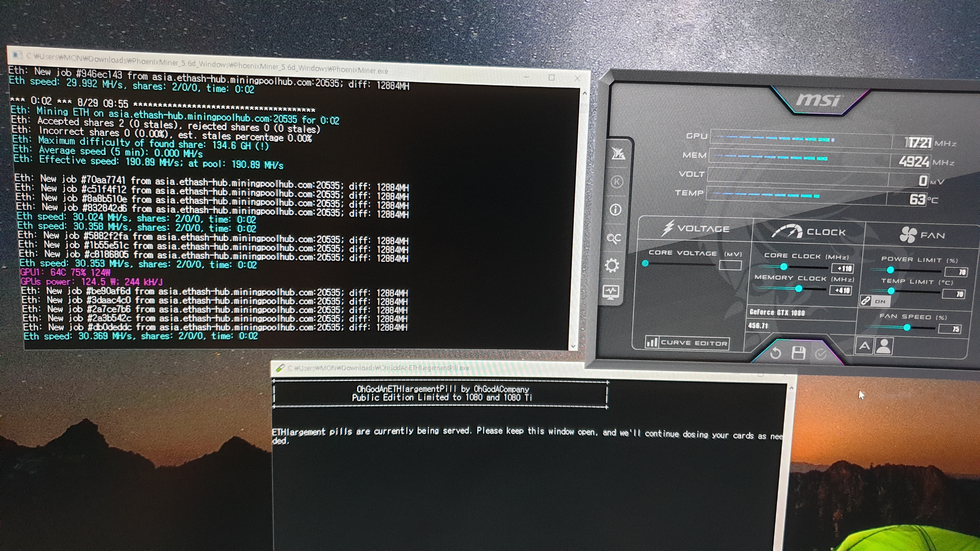Click scroll-up arrow in OhGodAnETHlargementPill window
The image size is (980, 551).
point(791,388)
